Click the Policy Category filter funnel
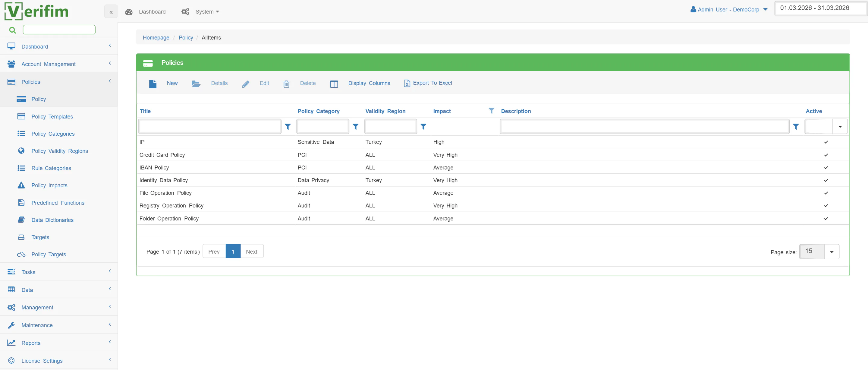The width and height of the screenshot is (868, 370). pos(356,127)
